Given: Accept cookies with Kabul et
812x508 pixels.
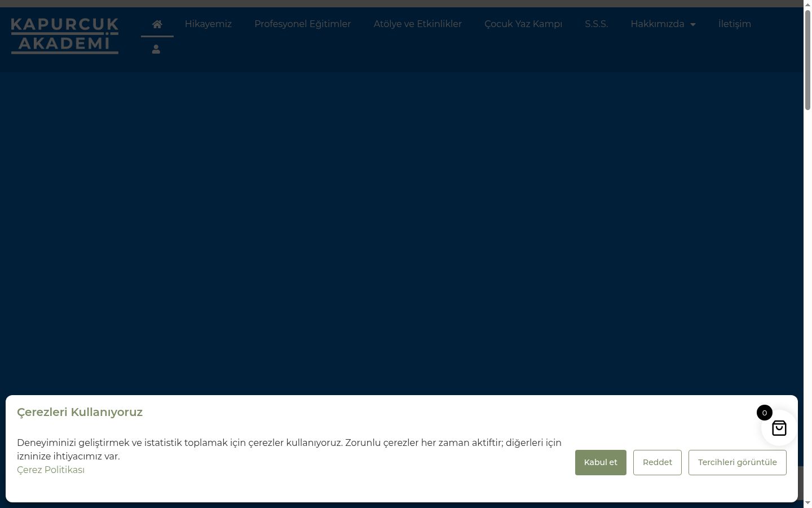Looking at the screenshot, I should pyautogui.click(x=601, y=462).
